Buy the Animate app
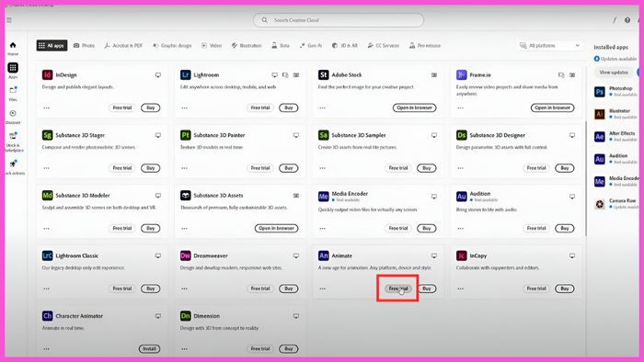This screenshot has height=362, width=644. [427, 288]
